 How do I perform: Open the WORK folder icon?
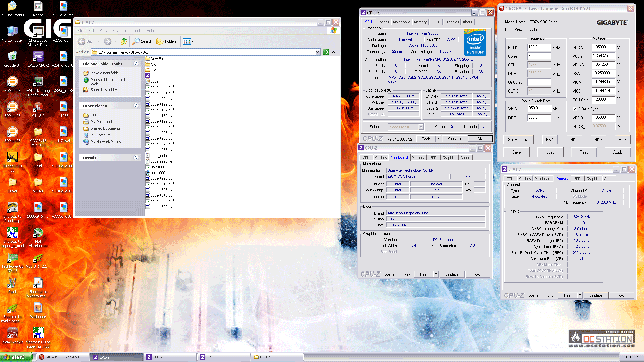[38, 185]
